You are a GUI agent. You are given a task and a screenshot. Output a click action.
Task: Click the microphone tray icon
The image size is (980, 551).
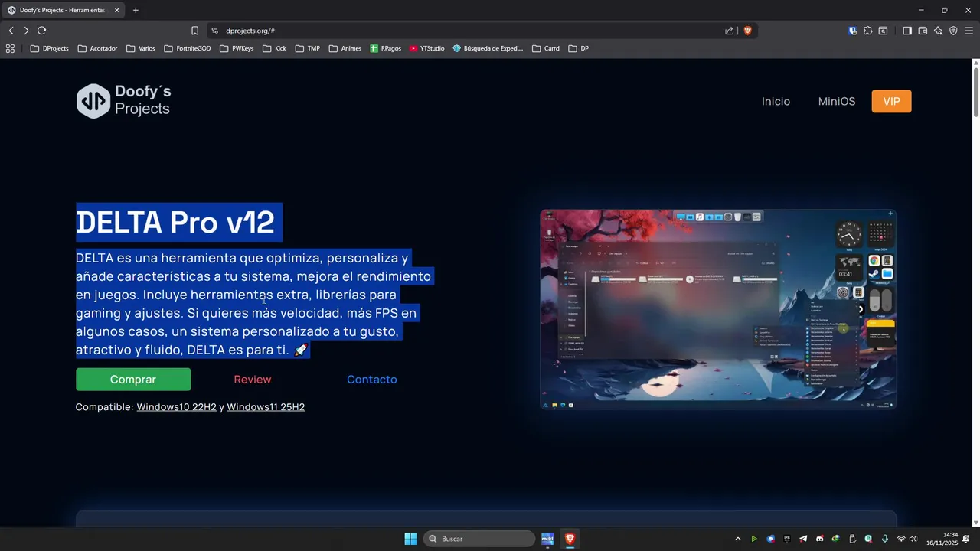[x=885, y=539]
